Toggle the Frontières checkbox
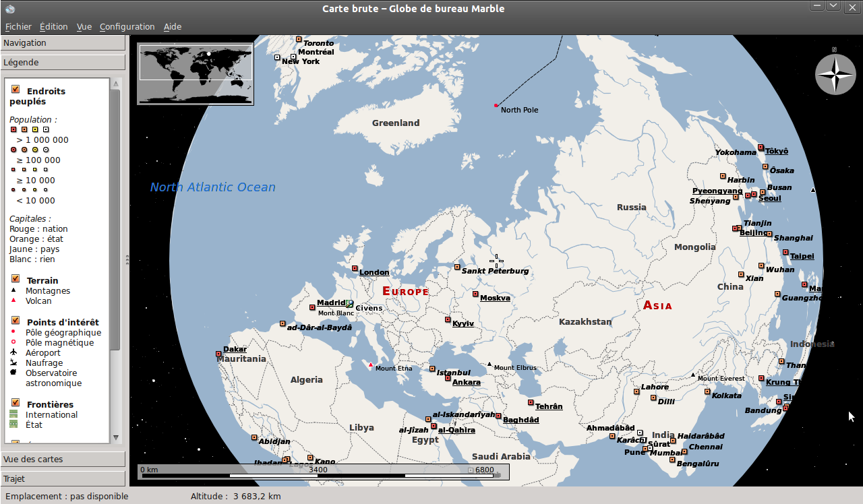The width and height of the screenshot is (863, 504). pos(16,402)
